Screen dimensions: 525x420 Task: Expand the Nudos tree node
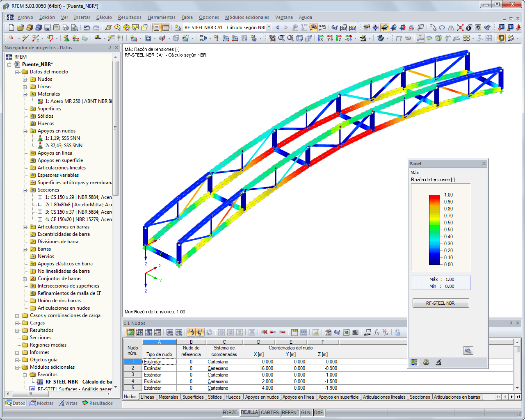(x=25, y=79)
